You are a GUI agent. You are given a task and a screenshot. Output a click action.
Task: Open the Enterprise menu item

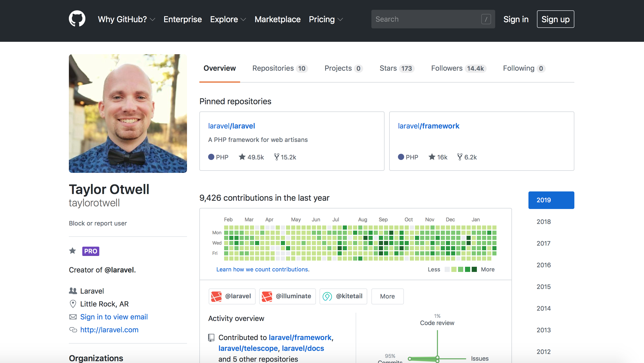point(183,19)
